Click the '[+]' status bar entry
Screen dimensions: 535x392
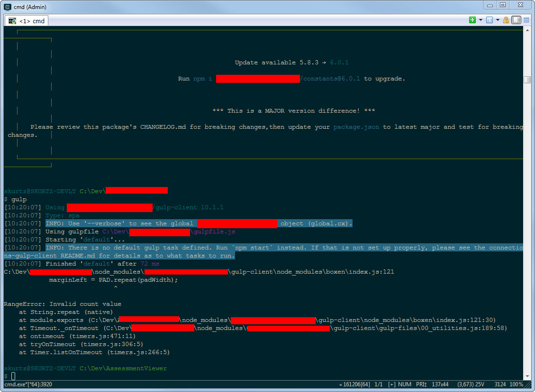pyautogui.click(x=392, y=384)
